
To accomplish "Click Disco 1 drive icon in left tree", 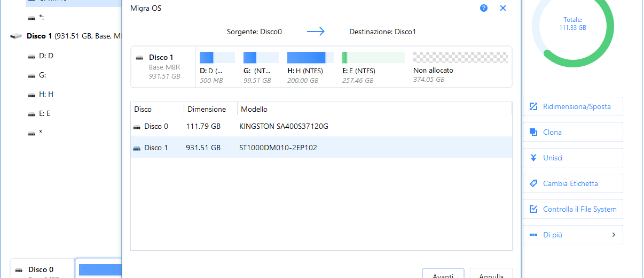I will (17, 36).
